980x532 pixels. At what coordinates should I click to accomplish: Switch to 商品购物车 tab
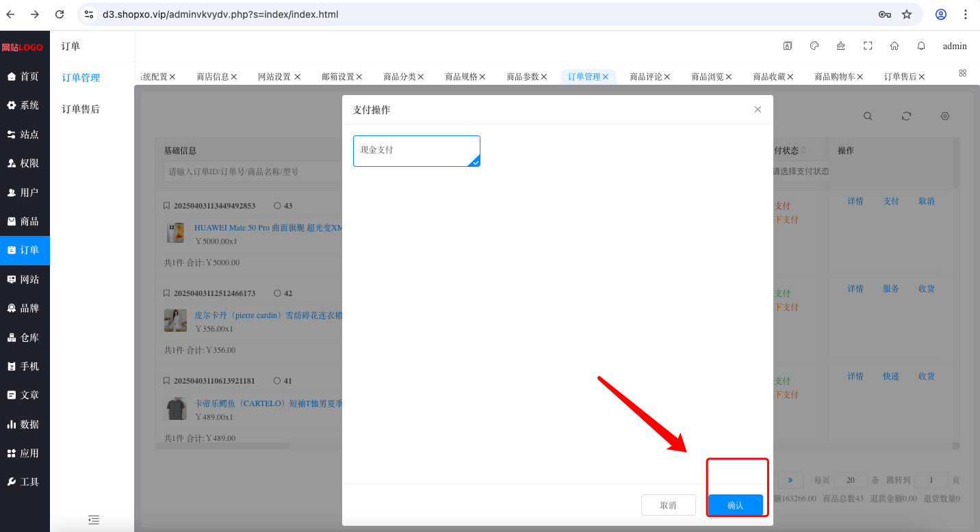pyautogui.click(x=835, y=77)
